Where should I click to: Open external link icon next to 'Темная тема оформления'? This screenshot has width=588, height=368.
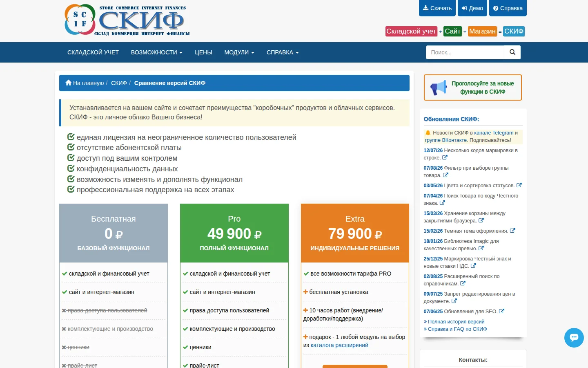(x=512, y=231)
